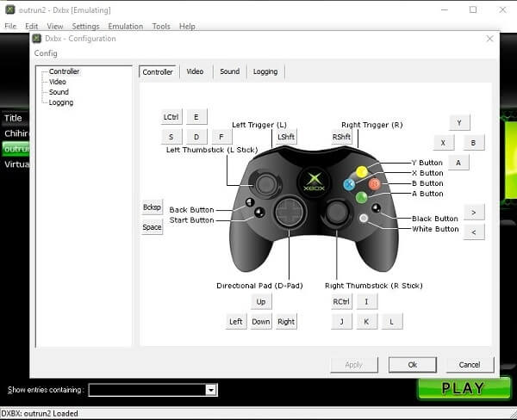This screenshot has height=420, width=517.
Task: Click the green PLAY button
Action: (464, 388)
